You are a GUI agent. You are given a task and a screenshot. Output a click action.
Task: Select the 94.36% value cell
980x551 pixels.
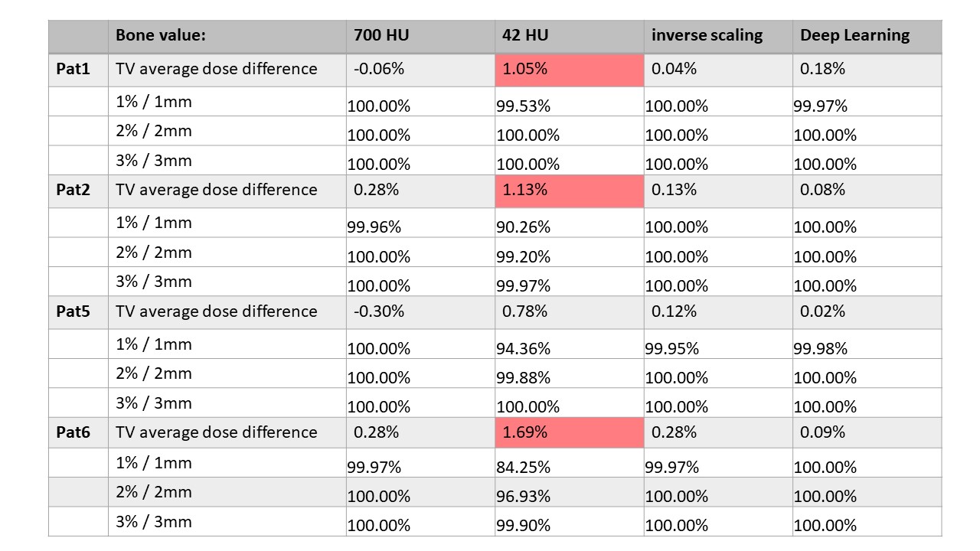point(523,349)
